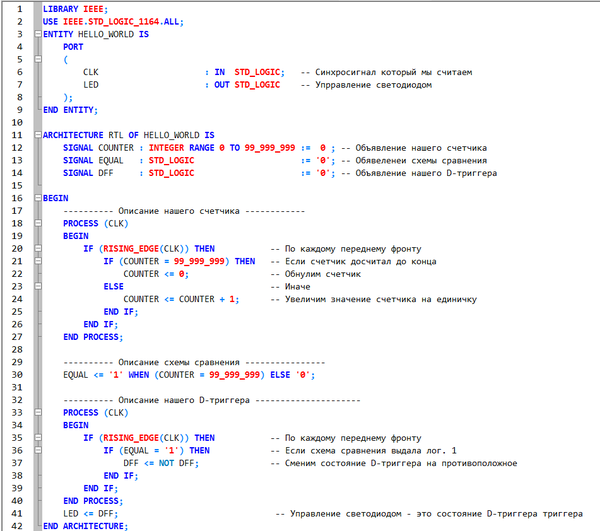This screenshot has width=600, height=531.
Task: Collapse the ENTITY HELLO_WORLD fold marker
Action: click(36, 34)
